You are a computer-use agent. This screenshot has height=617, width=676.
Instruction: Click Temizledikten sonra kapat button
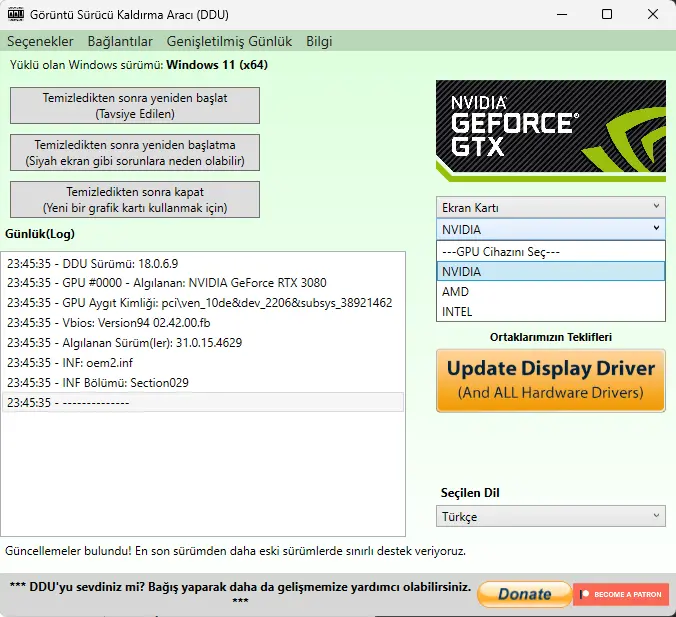click(x=135, y=200)
